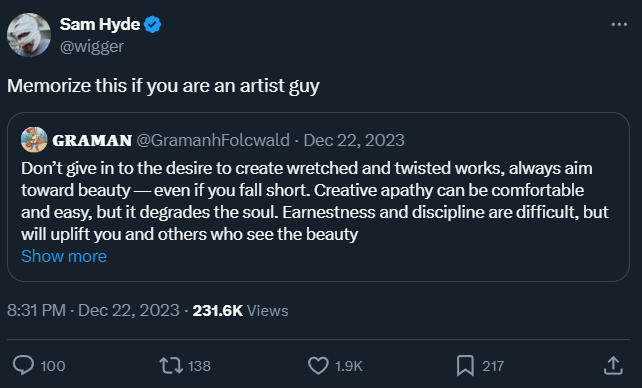Click the 231.6K Views count
The height and width of the screenshot is (388, 642).
(x=240, y=311)
